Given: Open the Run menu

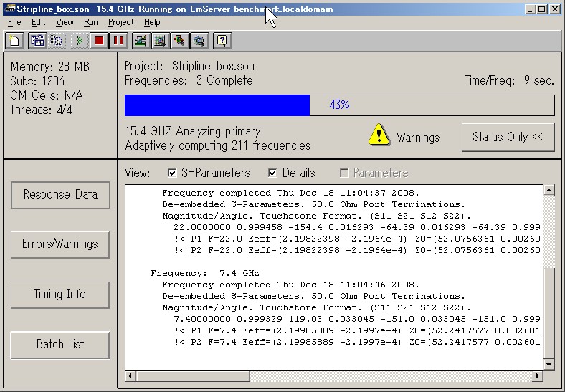Looking at the screenshot, I should click(91, 22).
